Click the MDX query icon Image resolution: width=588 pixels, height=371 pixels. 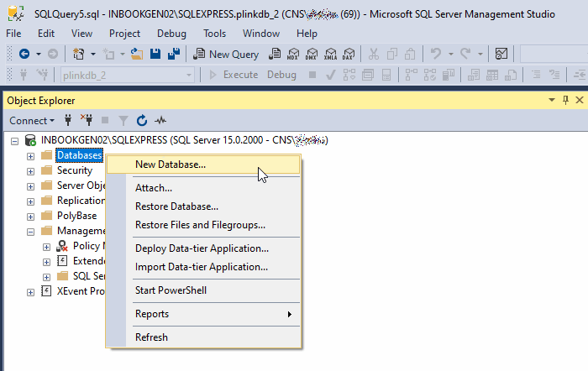293,55
